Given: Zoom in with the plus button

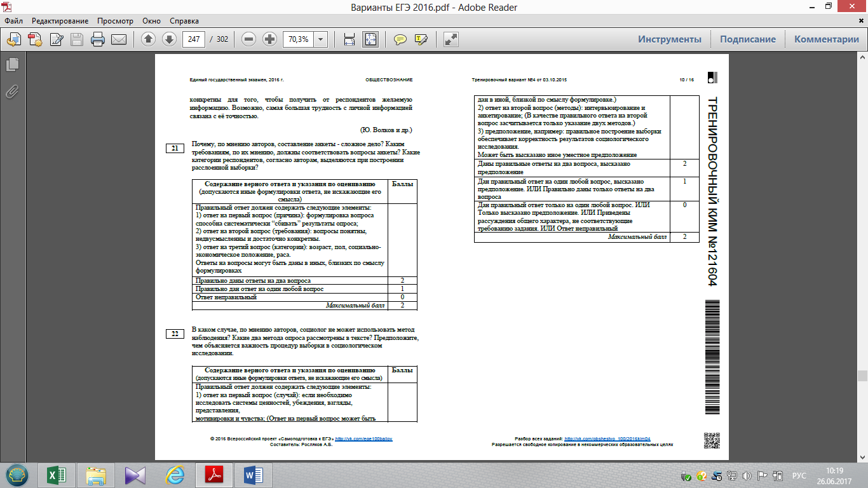Looking at the screenshot, I should 270,39.
